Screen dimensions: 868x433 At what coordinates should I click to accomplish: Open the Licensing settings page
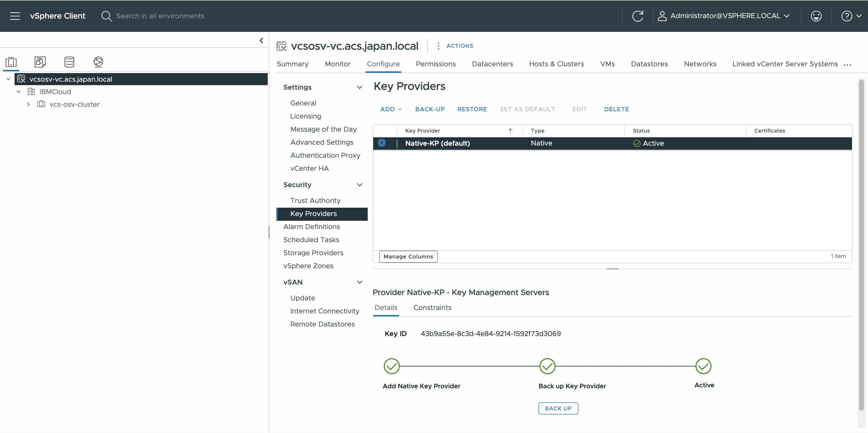(x=306, y=116)
